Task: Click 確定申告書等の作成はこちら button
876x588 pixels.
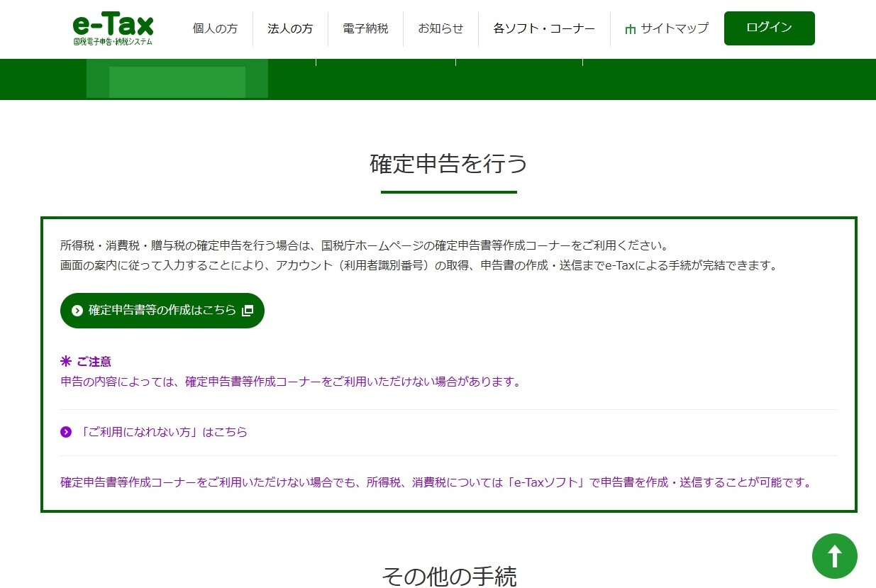Action: (x=162, y=311)
